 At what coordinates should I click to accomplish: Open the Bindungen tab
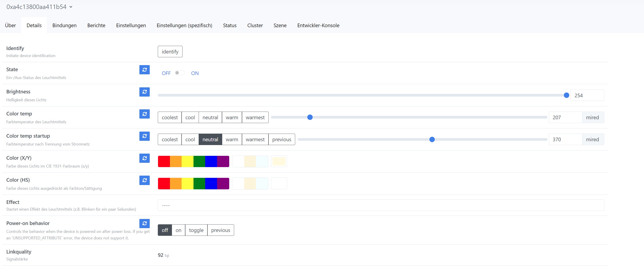(64, 25)
